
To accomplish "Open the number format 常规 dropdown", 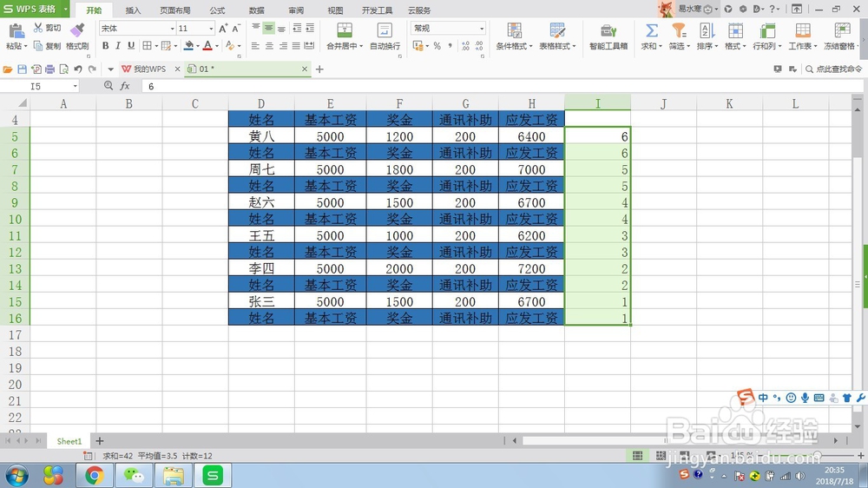I will pyautogui.click(x=482, y=29).
